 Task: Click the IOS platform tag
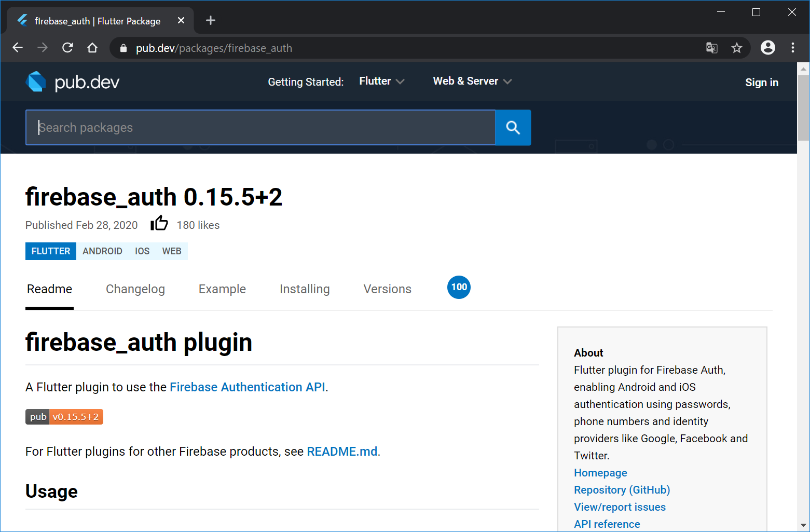tap(142, 251)
